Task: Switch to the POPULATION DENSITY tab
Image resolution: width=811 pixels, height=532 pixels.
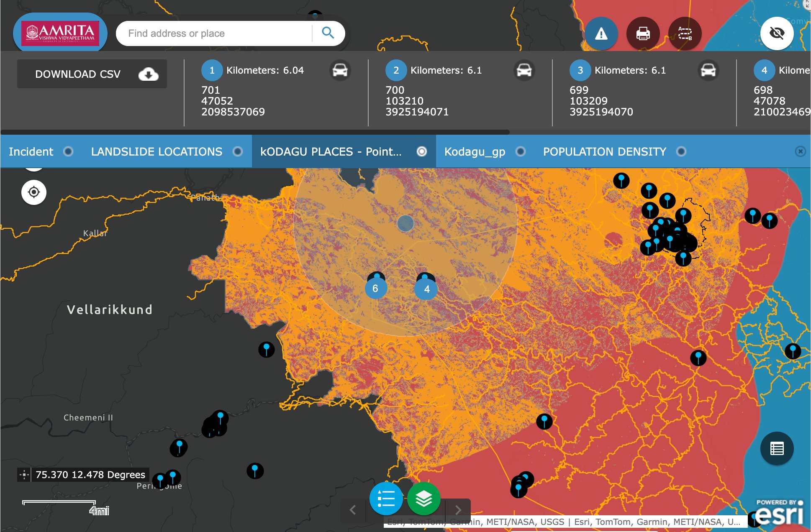Action: pyautogui.click(x=615, y=151)
